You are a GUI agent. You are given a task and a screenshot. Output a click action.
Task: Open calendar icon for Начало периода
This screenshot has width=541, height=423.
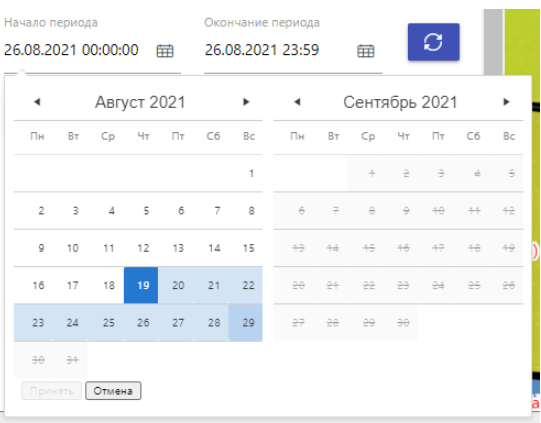point(165,51)
